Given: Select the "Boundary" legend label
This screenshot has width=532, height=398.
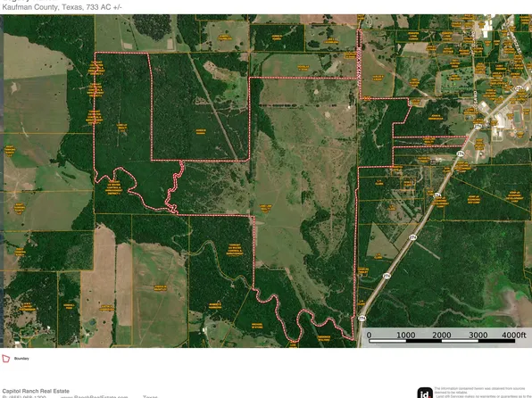Looking at the screenshot, I should [21, 359].
